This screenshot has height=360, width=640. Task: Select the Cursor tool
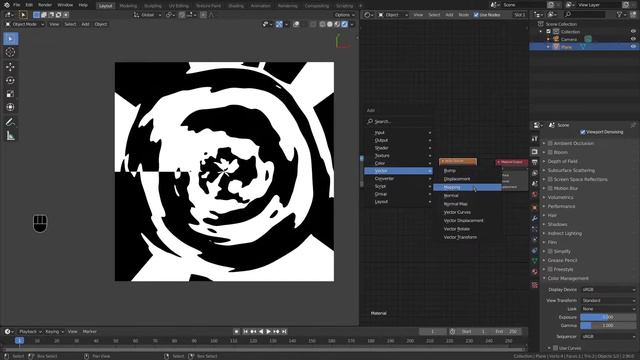click(x=11, y=52)
